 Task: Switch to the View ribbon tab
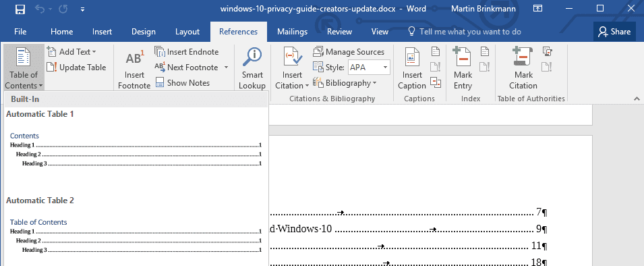[380, 32]
